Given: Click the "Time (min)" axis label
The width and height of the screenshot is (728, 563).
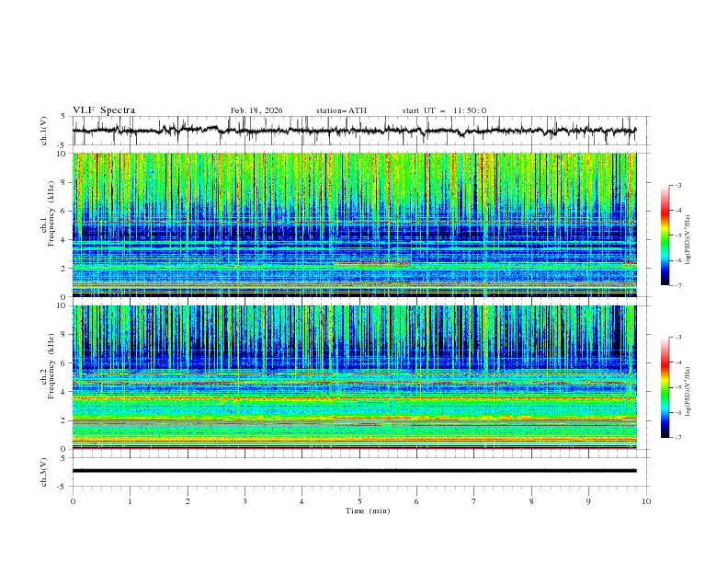Looking at the screenshot, I should [368, 511].
